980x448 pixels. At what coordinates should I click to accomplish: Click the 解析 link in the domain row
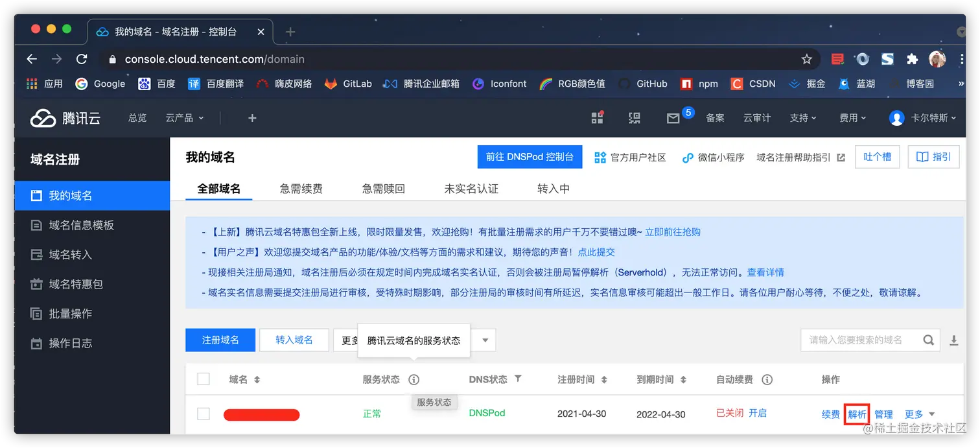pyautogui.click(x=857, y=414)
